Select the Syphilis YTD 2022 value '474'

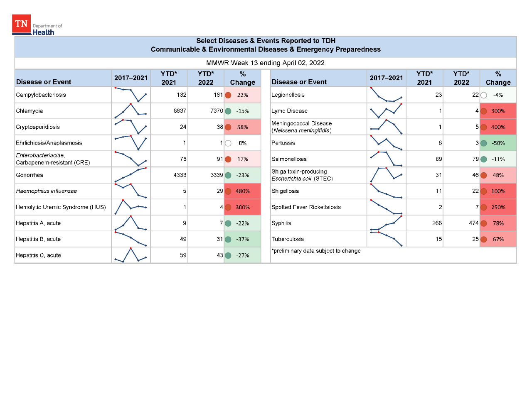(x=474, y=223)
